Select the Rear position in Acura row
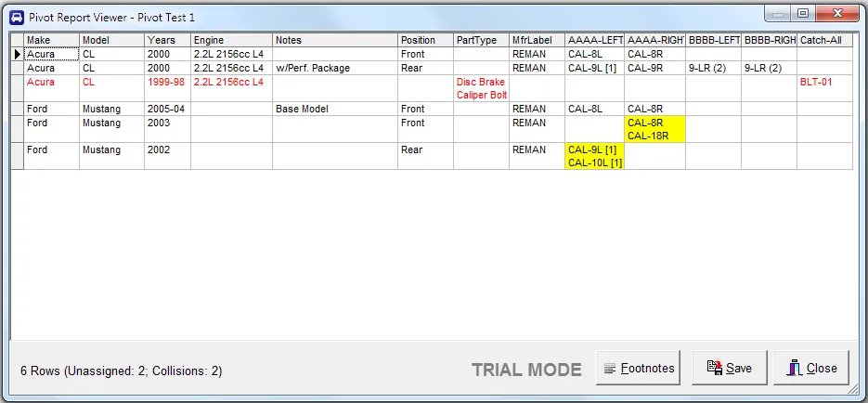 (426, 68)
